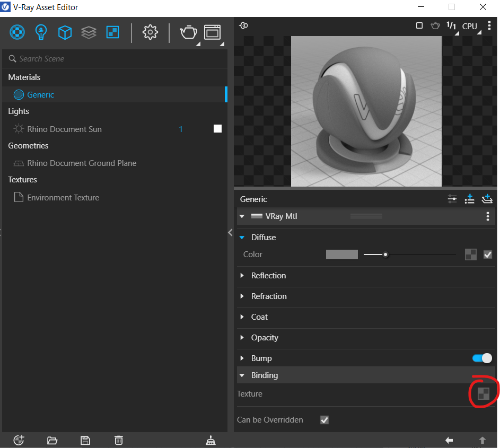Toggle the Bump switch off
This screenshot has width=500, height=448.
point(482,358)
